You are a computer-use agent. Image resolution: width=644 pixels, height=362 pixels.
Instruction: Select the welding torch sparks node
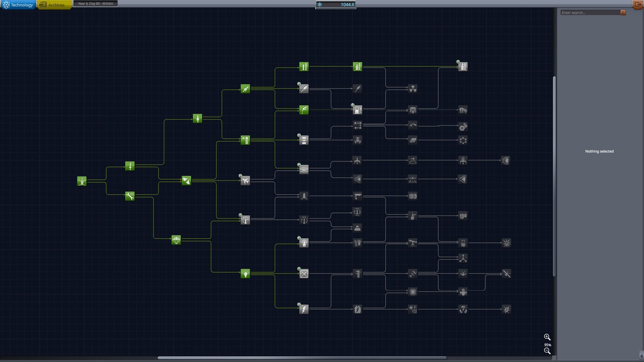pos(413,125)
